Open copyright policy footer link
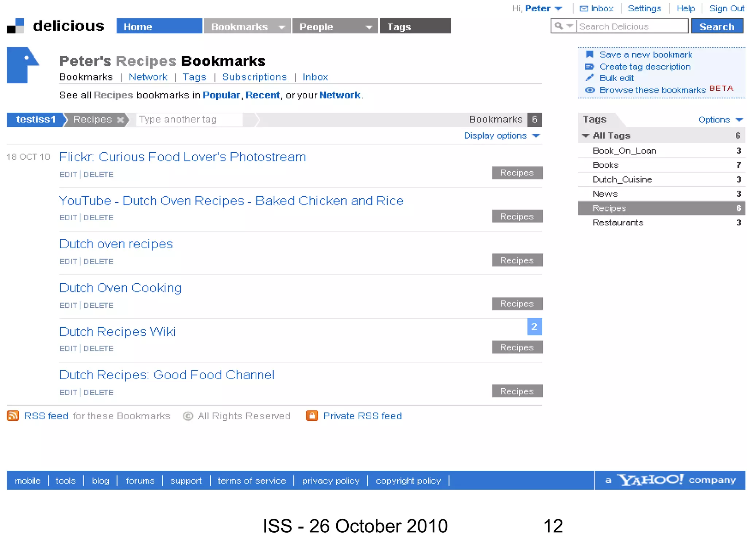This screenshot has height=560, width=747. pyautogui.click(x=409, y=481)
